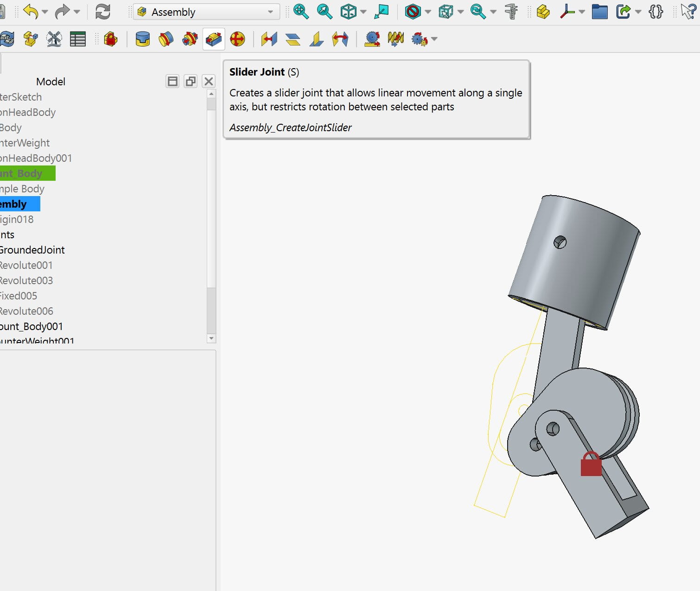Viewport: 700px width, 591px height.
Task: Add a variable set with braces icon
Action: 656,12
